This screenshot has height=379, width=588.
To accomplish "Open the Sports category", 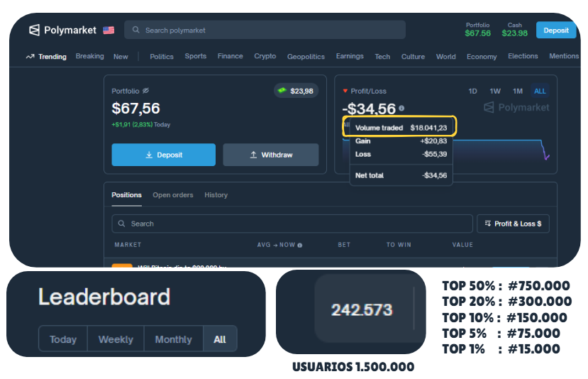I will pyautogui.click(x=195, y=56).
